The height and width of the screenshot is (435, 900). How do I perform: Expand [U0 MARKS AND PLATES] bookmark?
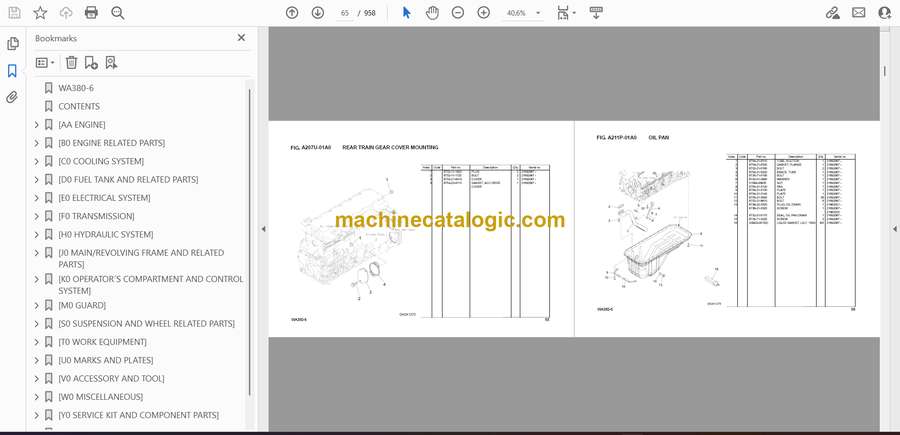[x=37, y=360]
